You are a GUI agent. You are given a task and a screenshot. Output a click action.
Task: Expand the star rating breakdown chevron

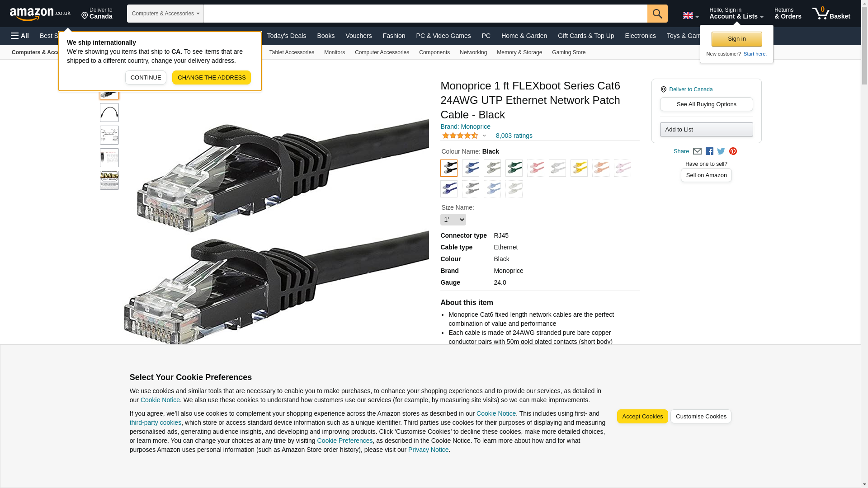[x=484, y=136]
